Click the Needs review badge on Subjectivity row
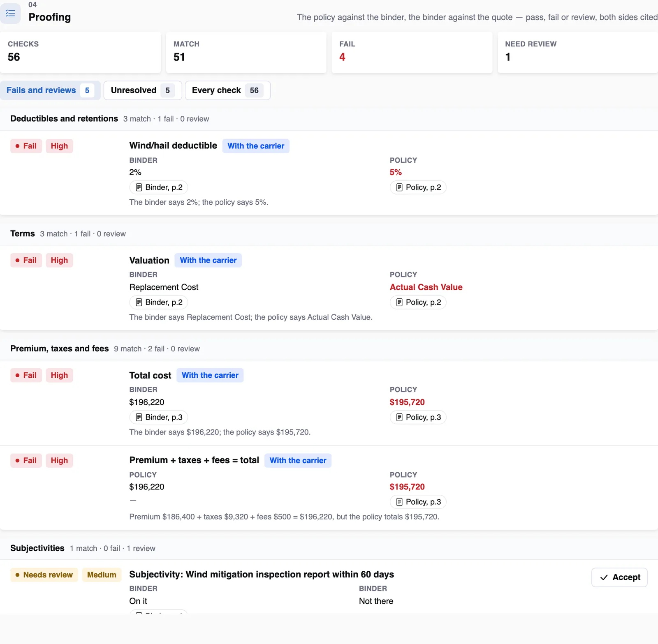Screen dimensions: 658x644 coord(44,575)
